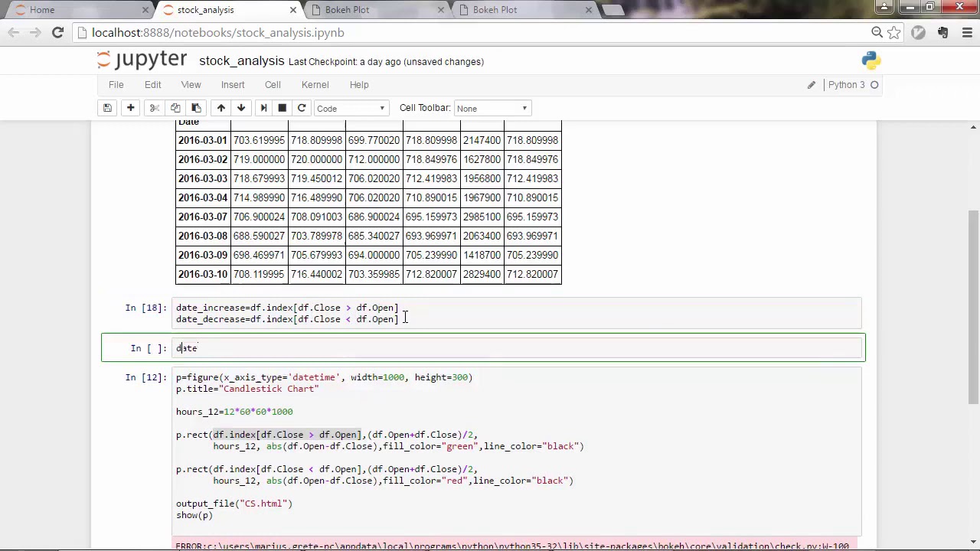Move the selected cell up
This screenshot has width=980, height=551.
(220, 108)
